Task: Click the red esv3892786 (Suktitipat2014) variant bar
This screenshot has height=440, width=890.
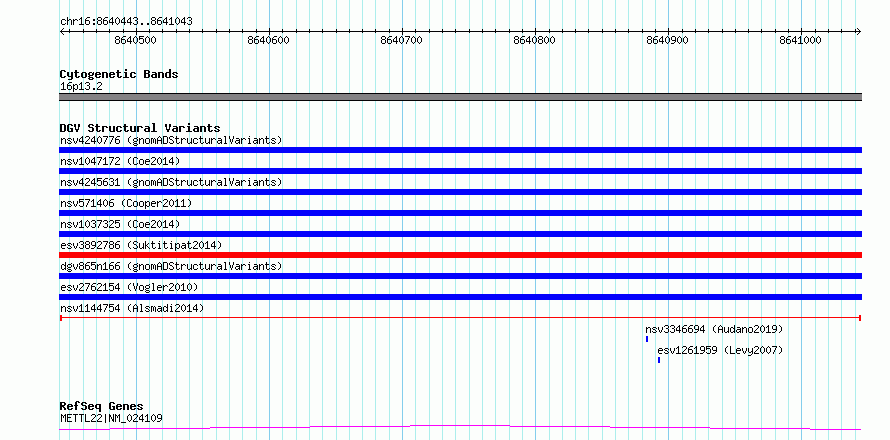Action: coord(460,255)
